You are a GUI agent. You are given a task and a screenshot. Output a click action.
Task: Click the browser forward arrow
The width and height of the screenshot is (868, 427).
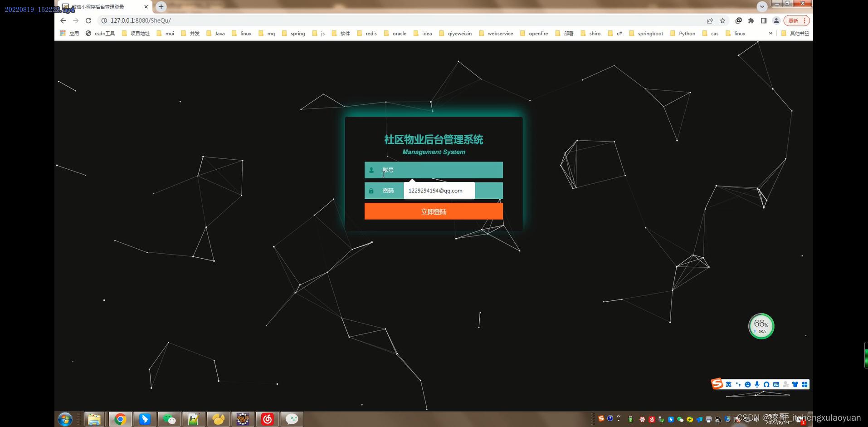(76, 20)
